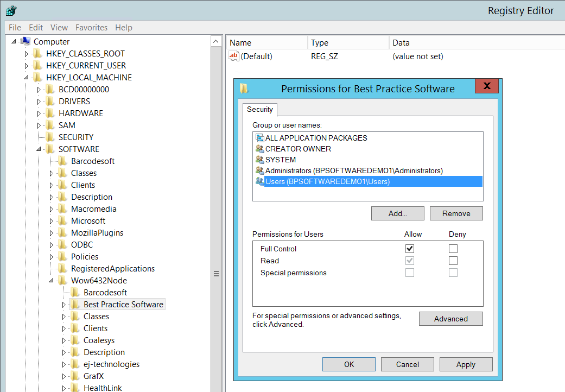Click the Data column header

(x=477, y=42)
